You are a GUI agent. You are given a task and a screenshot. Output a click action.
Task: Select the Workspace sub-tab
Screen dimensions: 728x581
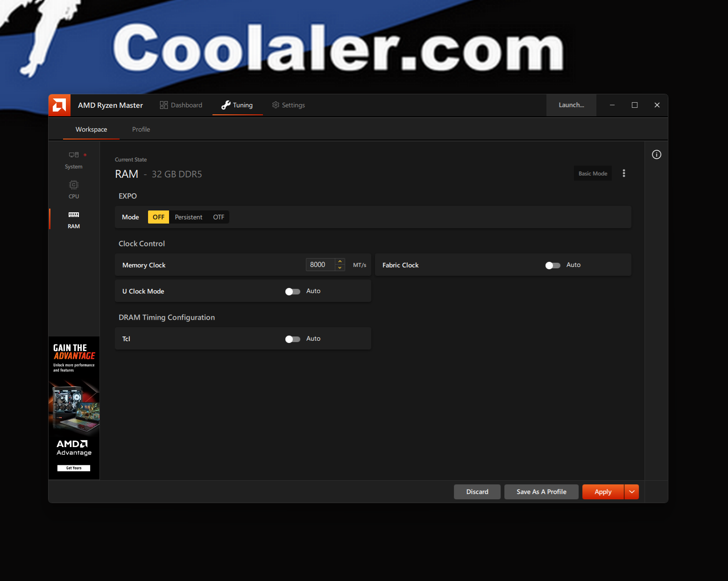[x=92, y=129]
